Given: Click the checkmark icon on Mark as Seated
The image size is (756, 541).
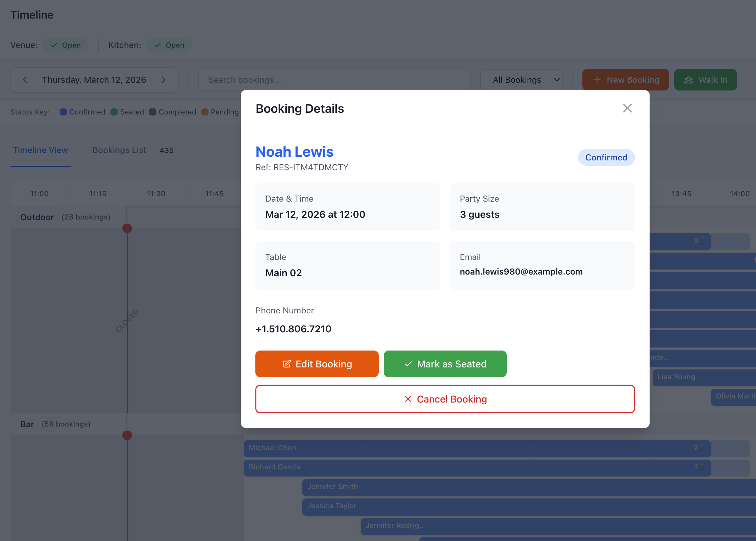Looking at the screenshot, I should (408, 364).
